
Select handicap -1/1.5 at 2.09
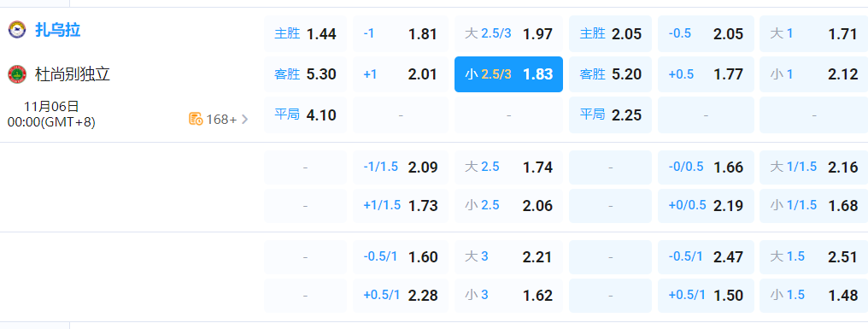[401, 167]
